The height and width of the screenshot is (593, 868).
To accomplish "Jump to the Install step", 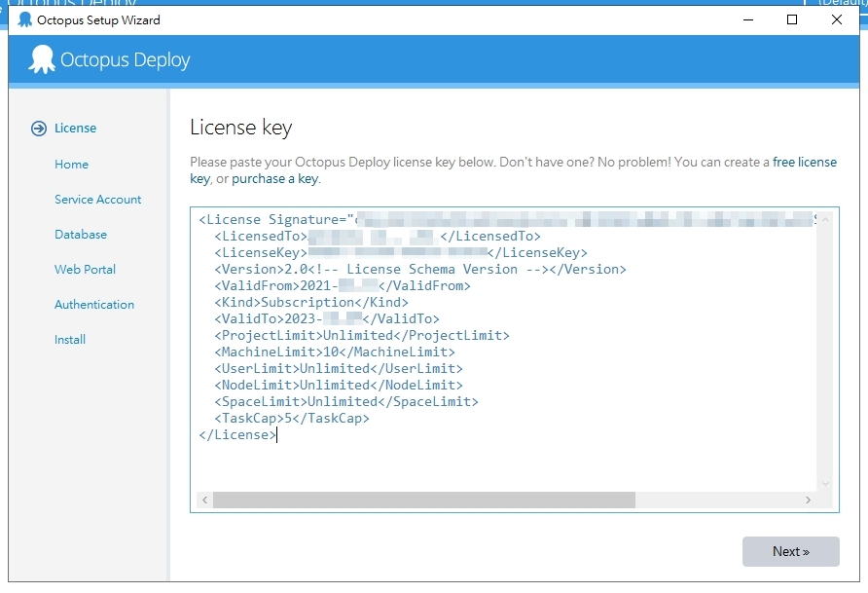I will [x=70, y=340].
